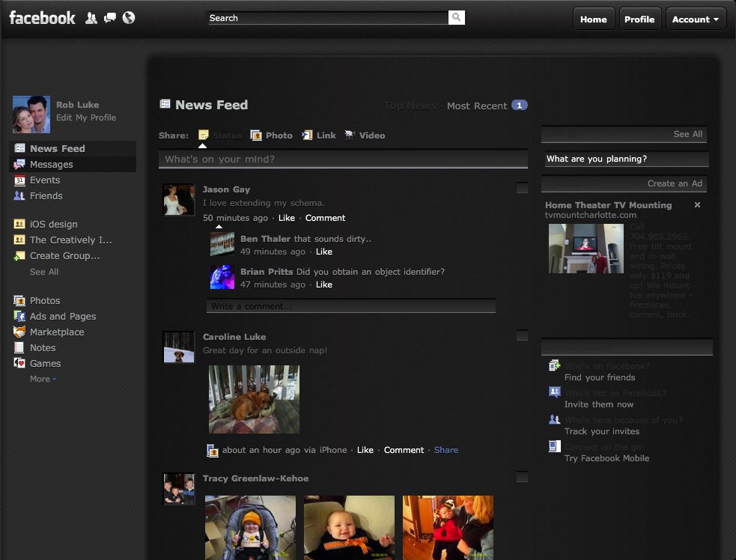
Task: Like Caroline Luke's photo post
Action: (365, 450)
